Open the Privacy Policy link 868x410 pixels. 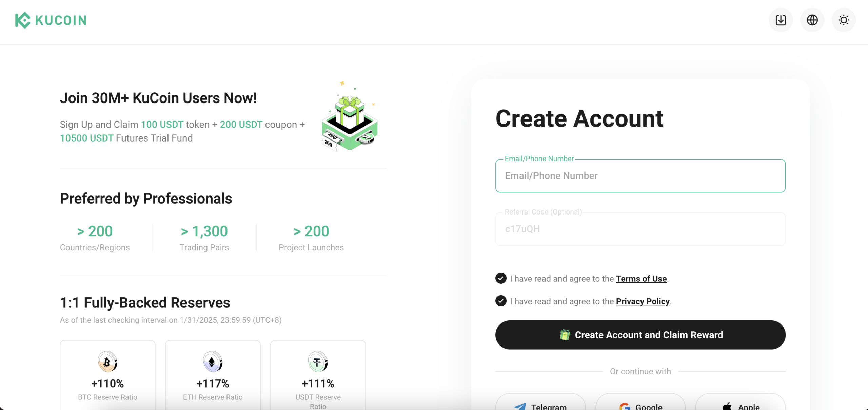(x=643, y=301)
